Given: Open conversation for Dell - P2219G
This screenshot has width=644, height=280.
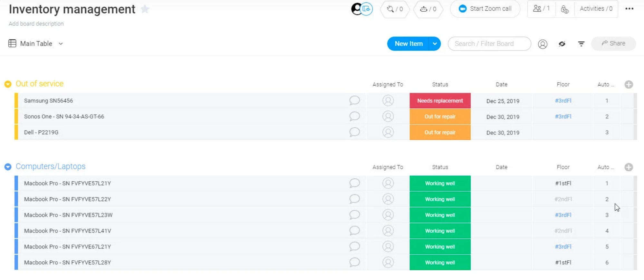Looking at the screenshot, I should (354, 132).
